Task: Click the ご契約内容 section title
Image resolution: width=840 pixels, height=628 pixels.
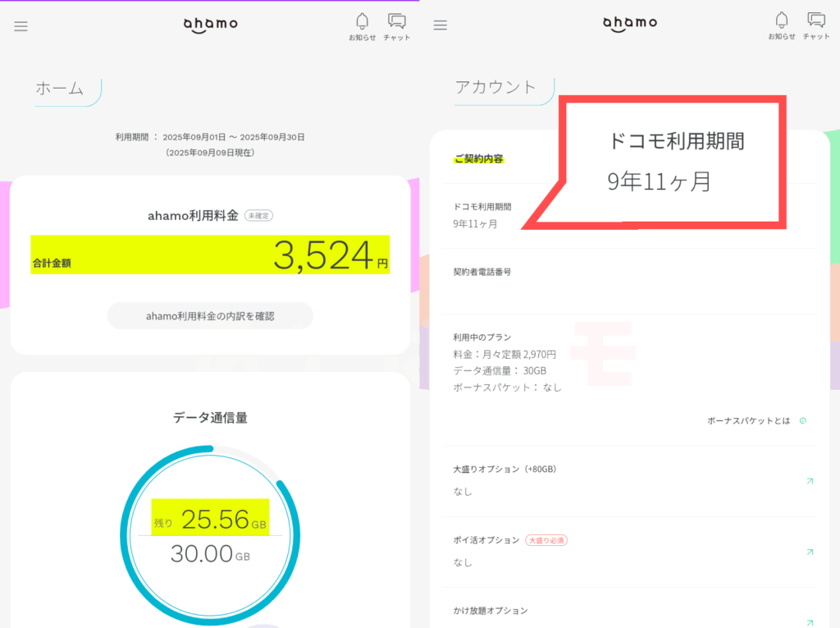Action: [x=479, y=158]
